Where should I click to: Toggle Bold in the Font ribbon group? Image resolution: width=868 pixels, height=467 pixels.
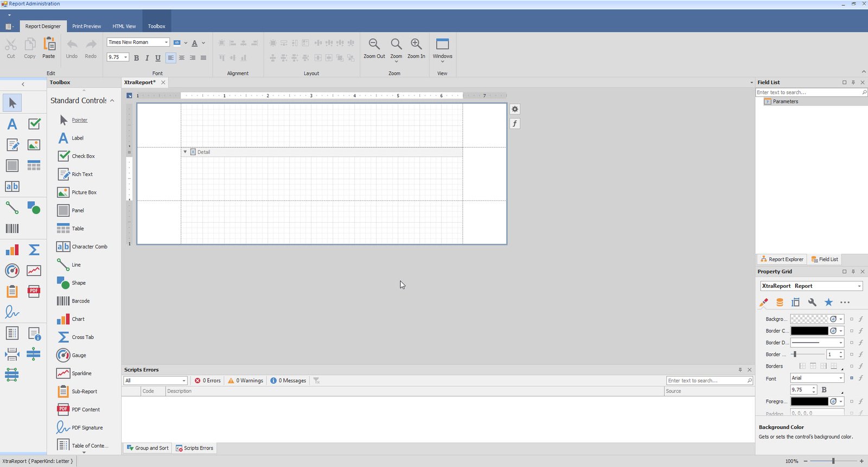tap(136, 58)
